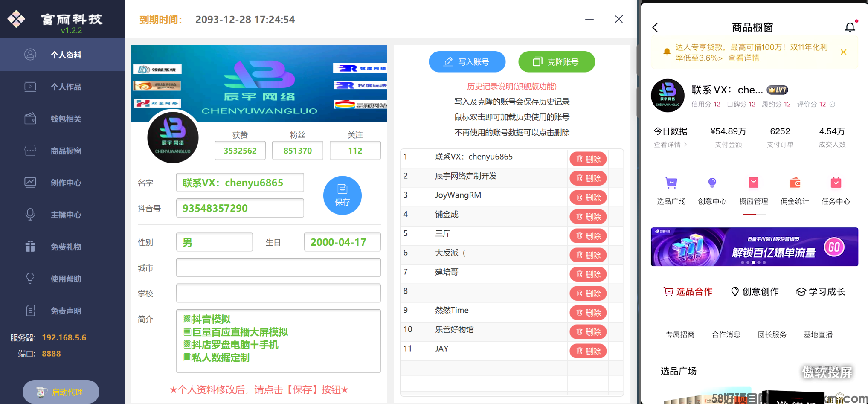Open the 佣金统计 wallet icon
This screenshot has height=404, width=868.
pos(795,183)
